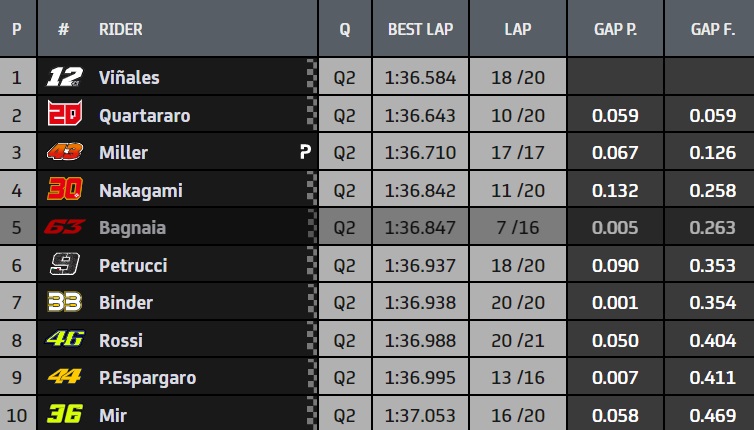The width and height of the screenshot is (754, 430).
Task: Click Viñales' number 12 icon
Action: click(x=63, y=77)
